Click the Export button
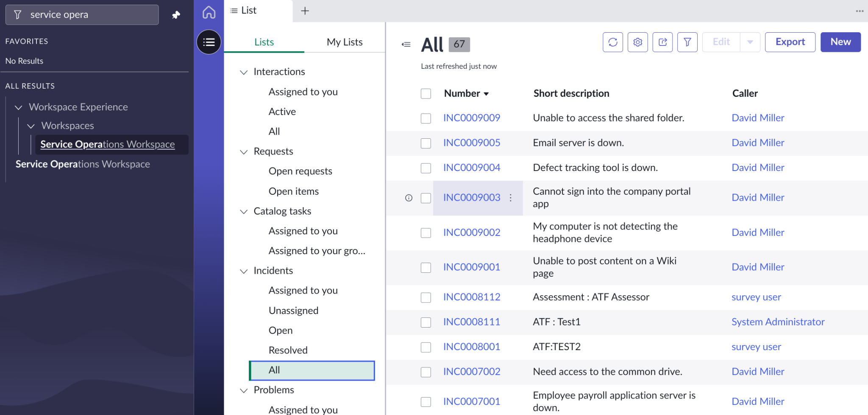Image resolution: width=868 pixels, height=415 pixels. (790, 42)
